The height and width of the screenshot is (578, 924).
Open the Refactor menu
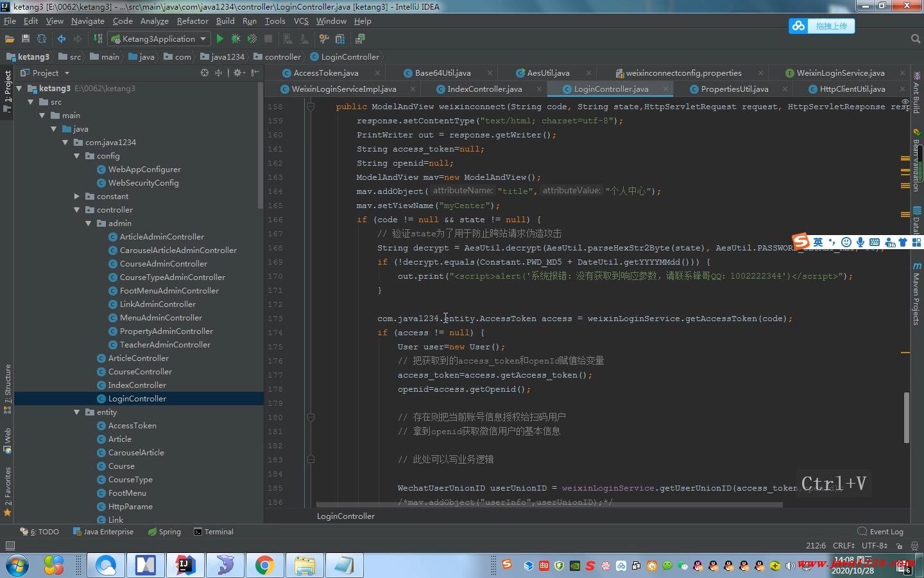193,21
